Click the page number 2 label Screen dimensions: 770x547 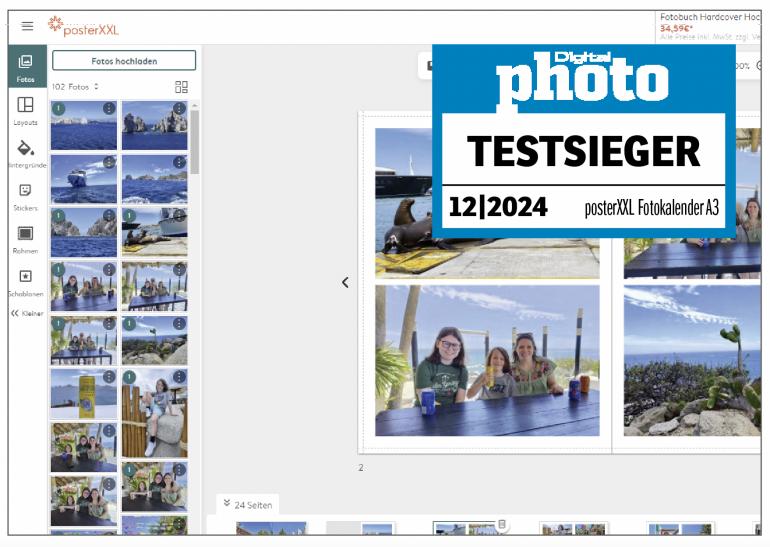point(361,468)
